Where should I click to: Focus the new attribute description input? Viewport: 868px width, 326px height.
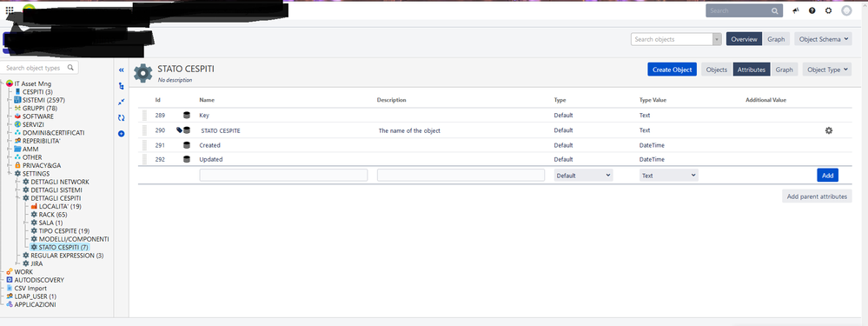coord(461,175)
